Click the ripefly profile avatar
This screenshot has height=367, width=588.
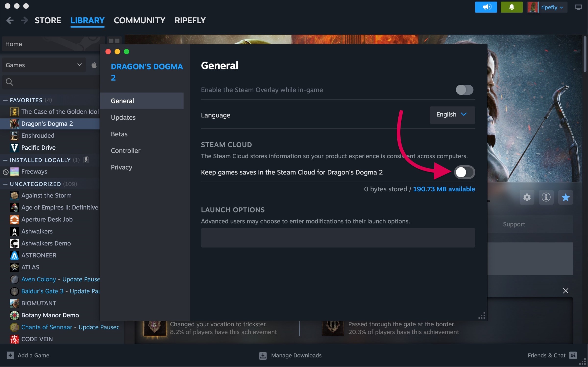pyautogui.click(x=533, y=7)
